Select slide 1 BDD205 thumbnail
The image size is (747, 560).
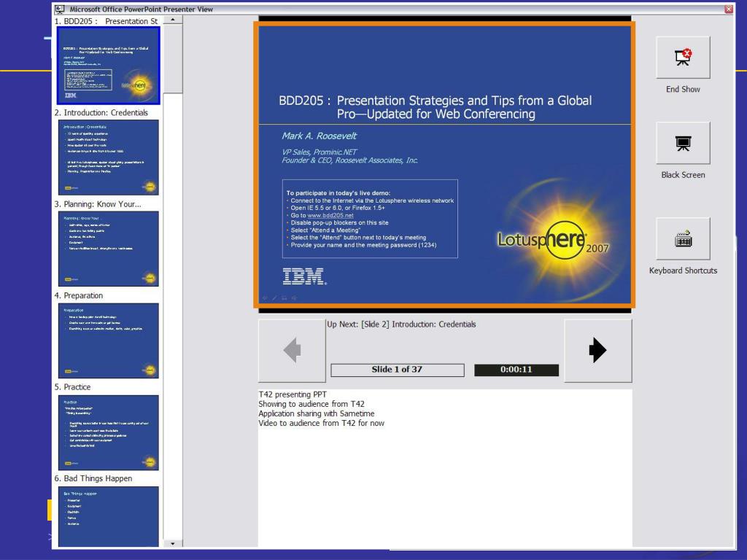(108, 66)
